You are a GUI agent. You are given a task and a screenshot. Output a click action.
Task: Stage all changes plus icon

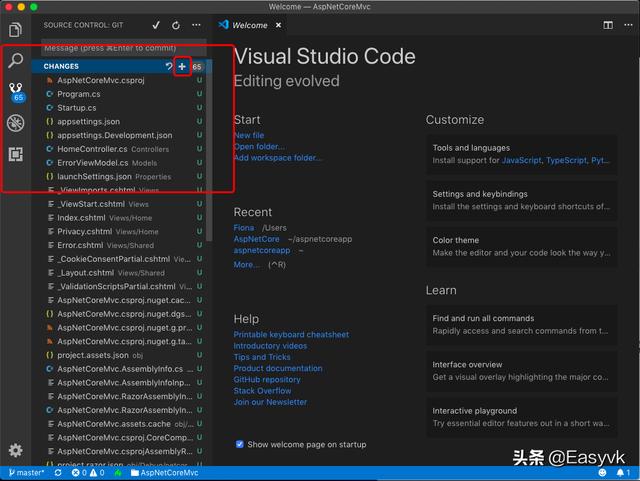[x=182, y=66]
